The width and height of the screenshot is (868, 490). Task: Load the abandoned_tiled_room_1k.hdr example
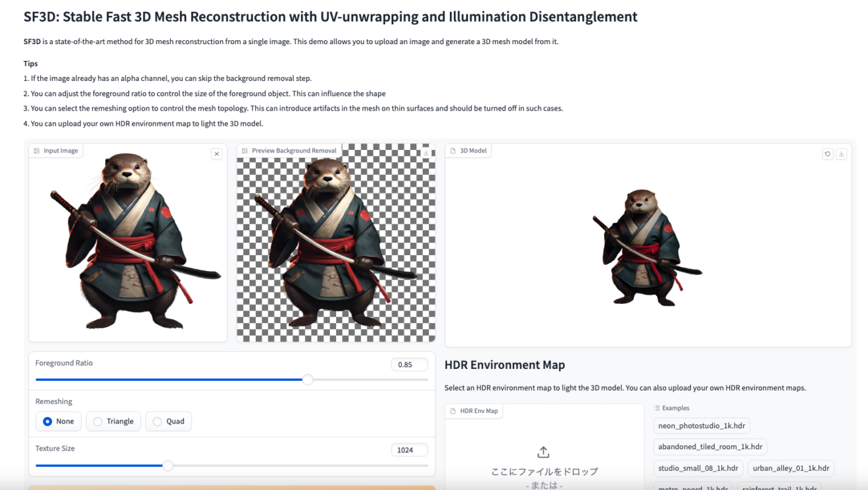click(710, 447)
